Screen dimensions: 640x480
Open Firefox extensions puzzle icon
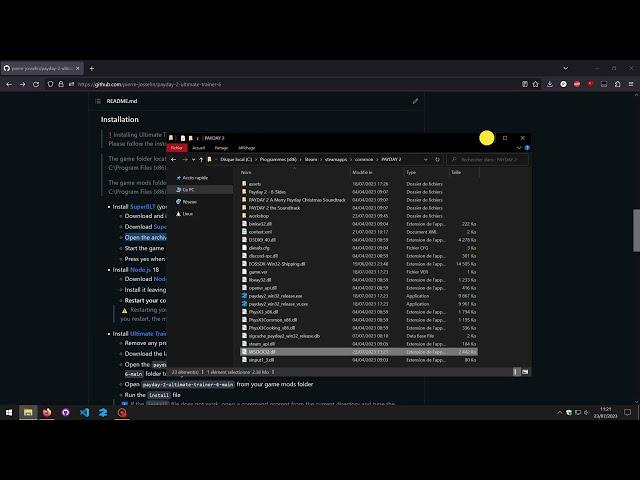pyautogui.click(x=618, y=84)
